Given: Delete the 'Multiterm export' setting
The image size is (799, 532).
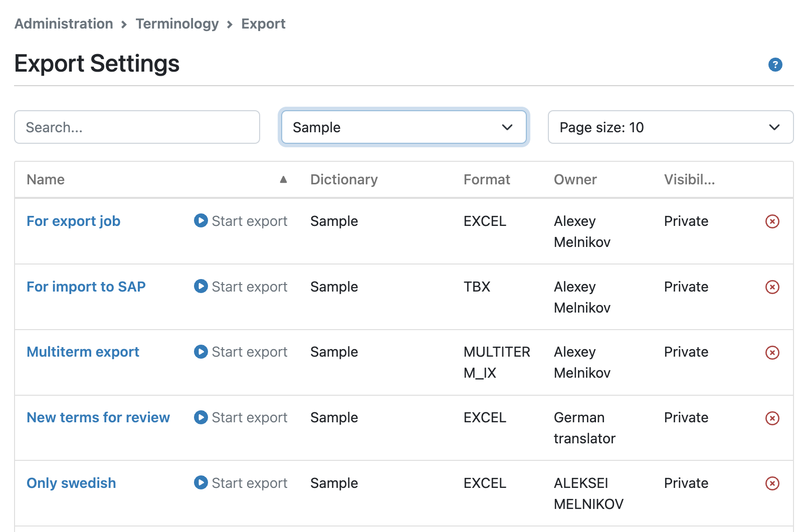Looking at the screenshot, I should 772,353.
